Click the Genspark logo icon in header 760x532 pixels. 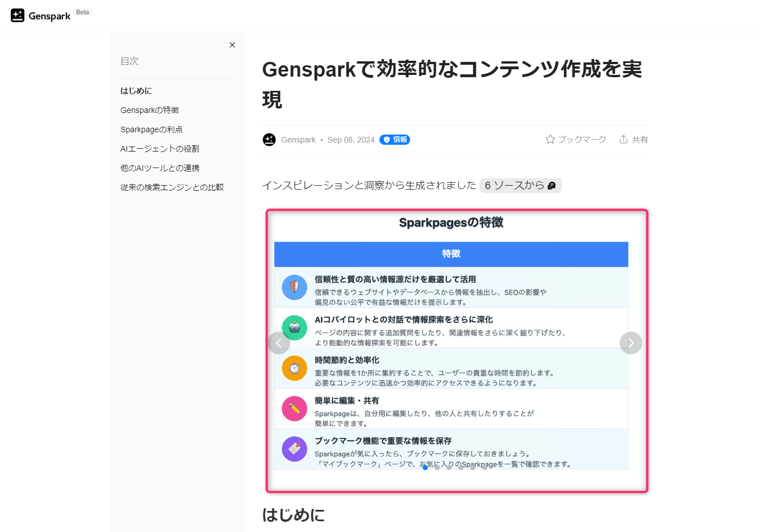18,15
